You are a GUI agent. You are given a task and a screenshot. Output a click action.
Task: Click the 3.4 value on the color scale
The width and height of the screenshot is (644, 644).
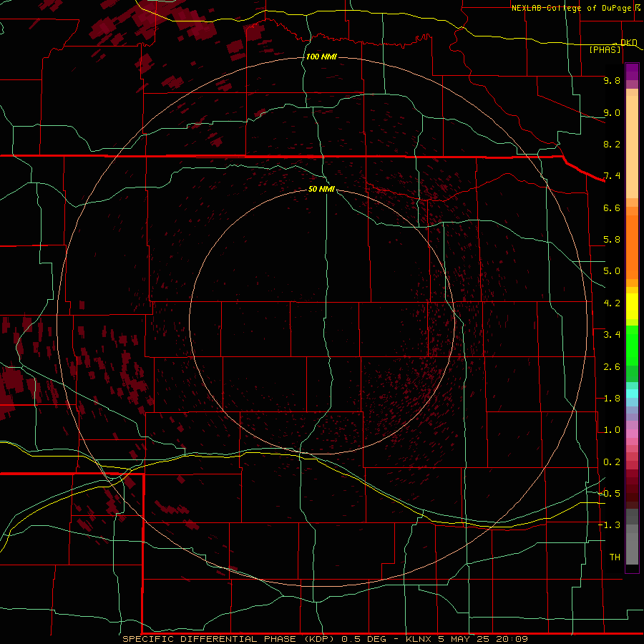point(612,335)
